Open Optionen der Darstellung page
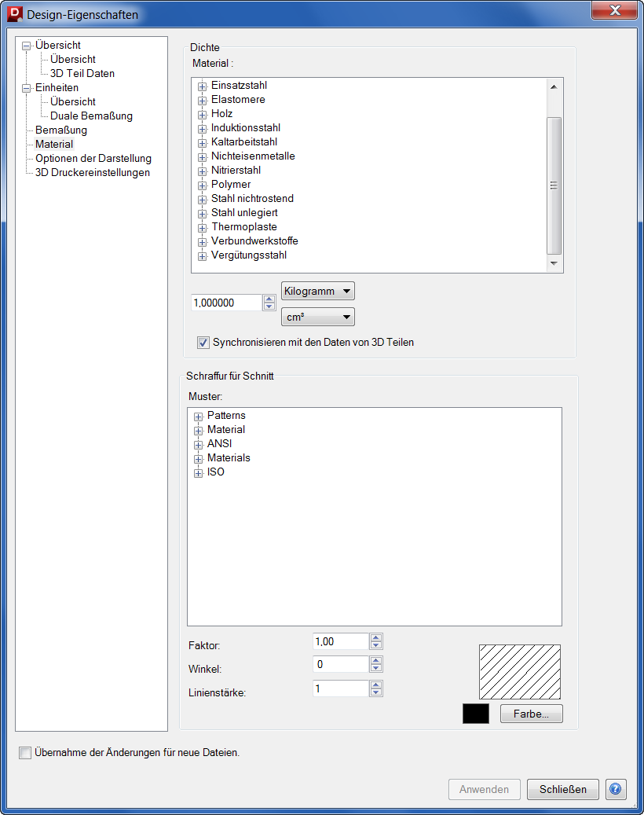644x815 pixels. coord(93,158)
